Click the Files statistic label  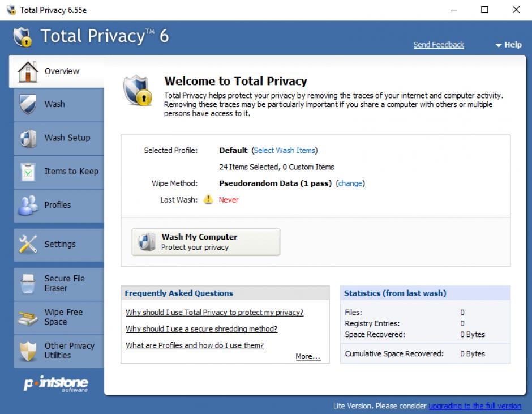353,312
